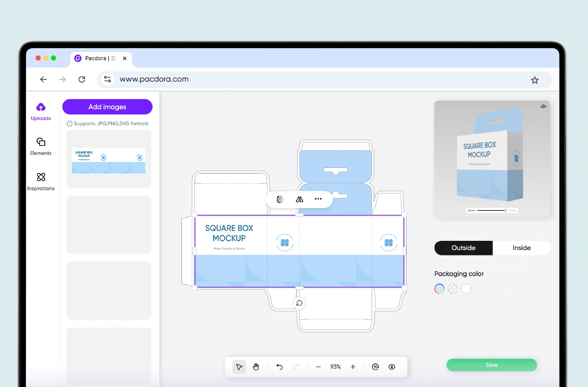Toggle the preview eye icon
588x387 pixels.
point(392,367)
